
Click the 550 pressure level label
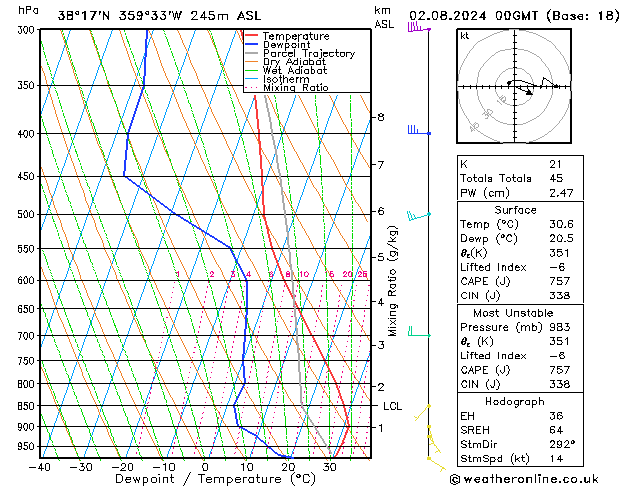click(x=28, y=249)
